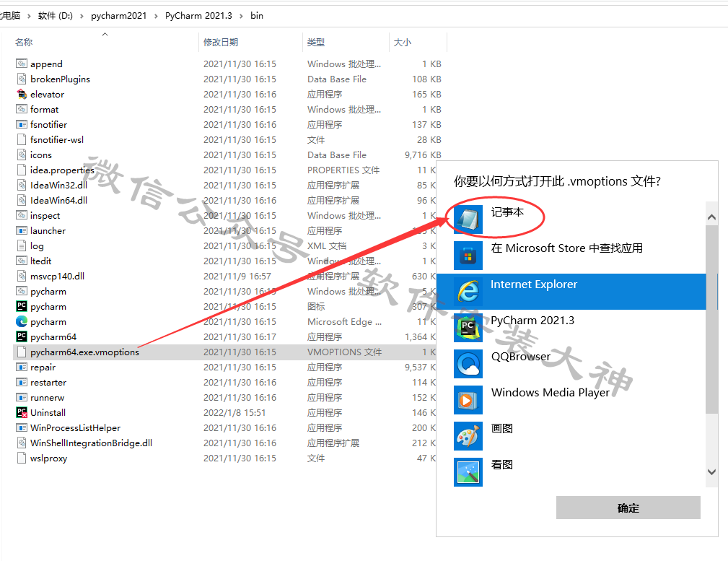Sort files by the 名称 column header
Image resolution: width=728 pixels, height=561 pixels.
[24, 43]
